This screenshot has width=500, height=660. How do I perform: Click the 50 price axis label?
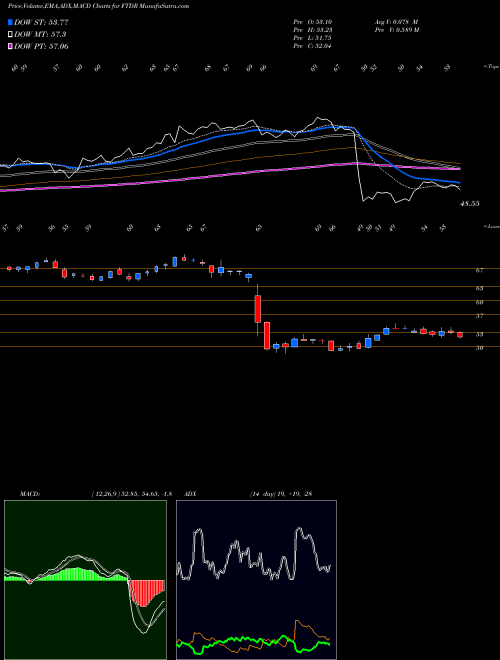479,348
